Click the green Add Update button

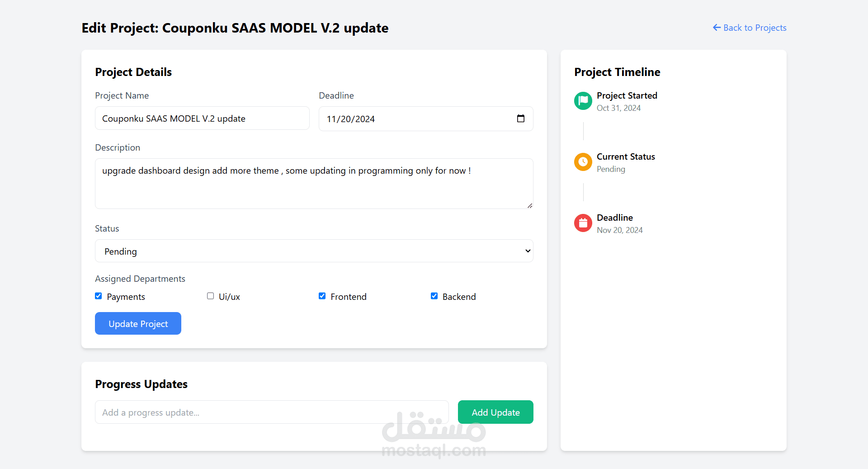tap(495, 412)
